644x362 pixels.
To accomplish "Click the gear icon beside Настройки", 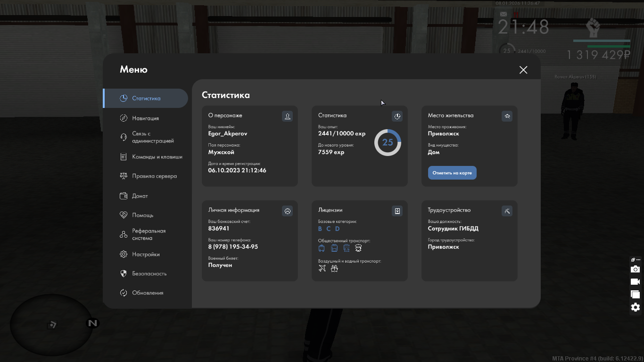I will (x=124, y=254).
